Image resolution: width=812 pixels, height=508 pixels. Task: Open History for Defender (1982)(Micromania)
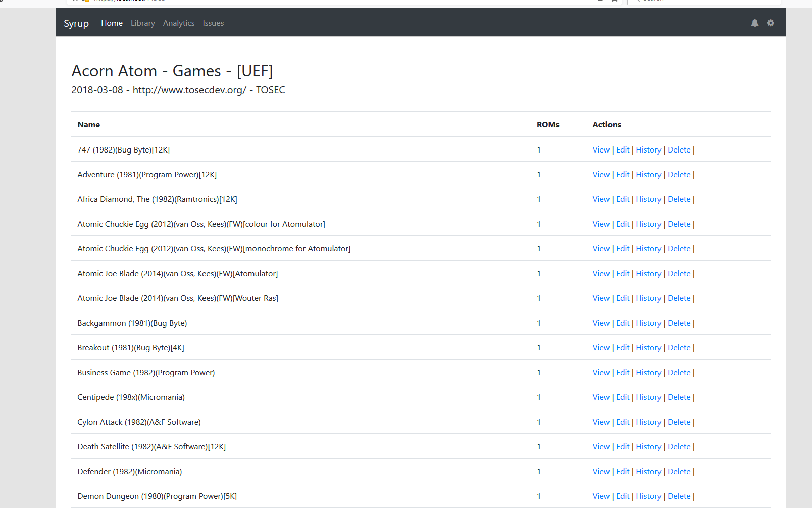click(648, 472)
